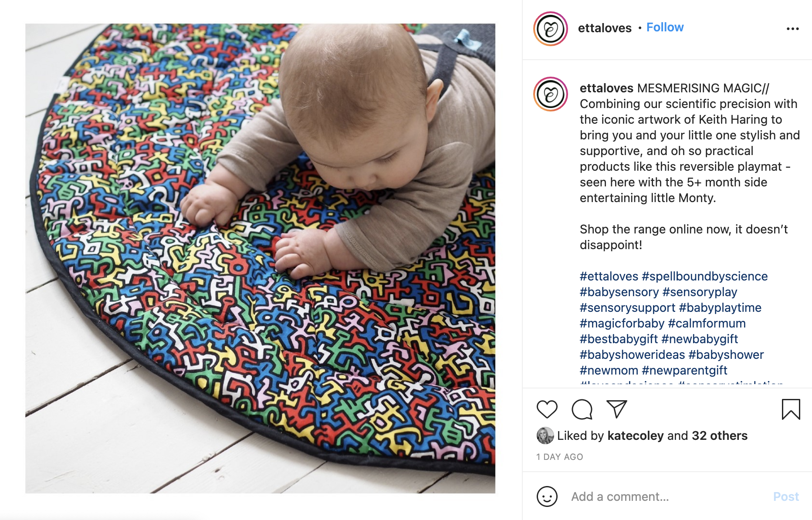Open katecoley's small profile picture
This screenshot has height=520, width=812.
[x=545, y=436]
